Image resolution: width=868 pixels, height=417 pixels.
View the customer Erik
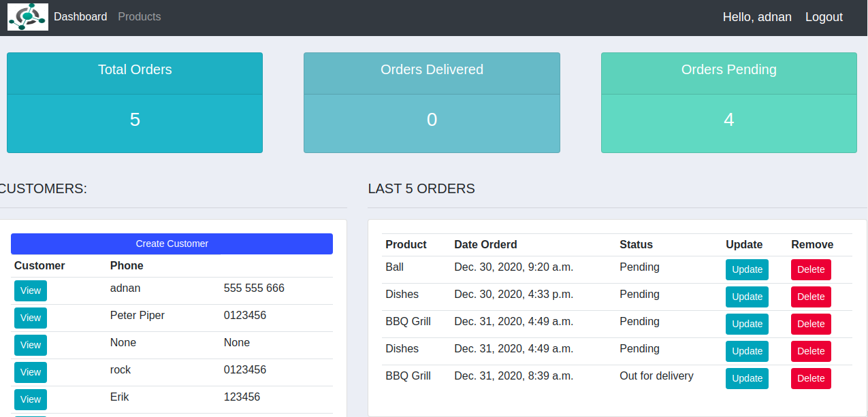(x=30, y=399)
